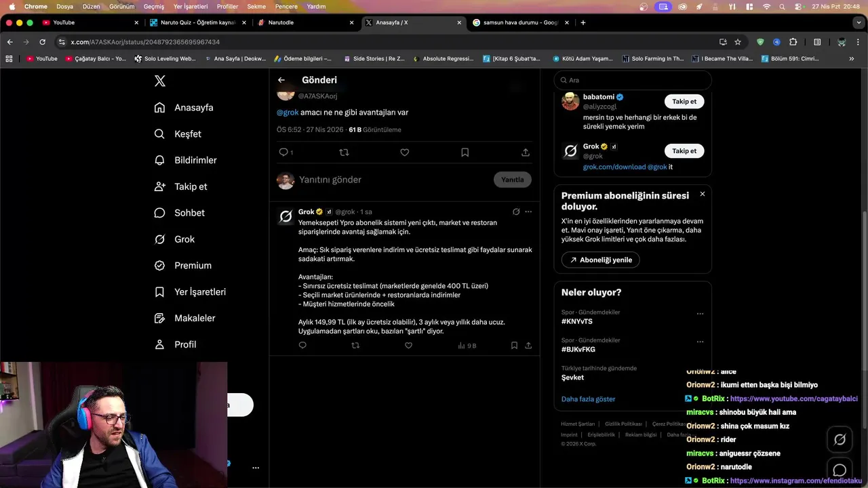Open floating messages chat button
868x488 pixels.
[x=840, y=470]
